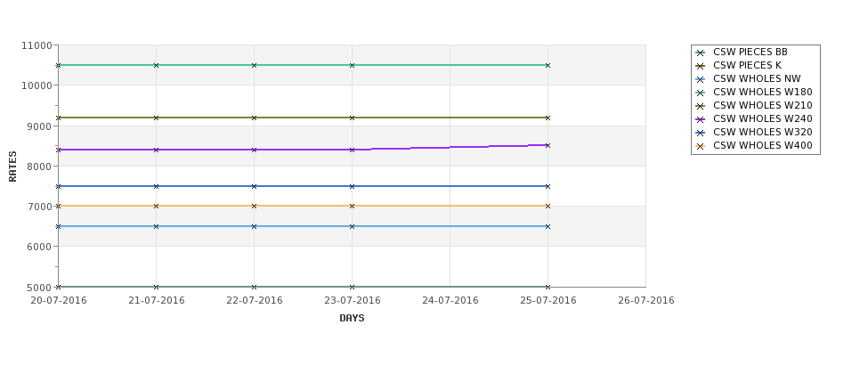
Task: Click the 6500 light-blue point on 23-07-2016
Action: point(352,226)
